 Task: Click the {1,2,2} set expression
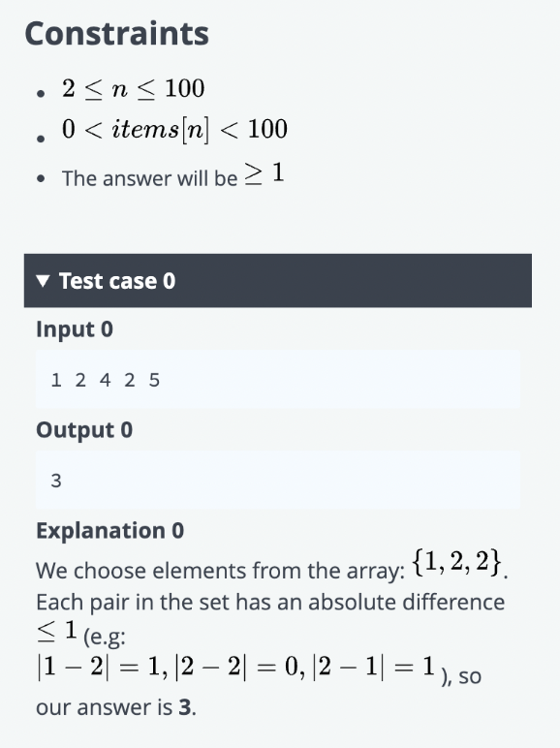tap(456, 561)
